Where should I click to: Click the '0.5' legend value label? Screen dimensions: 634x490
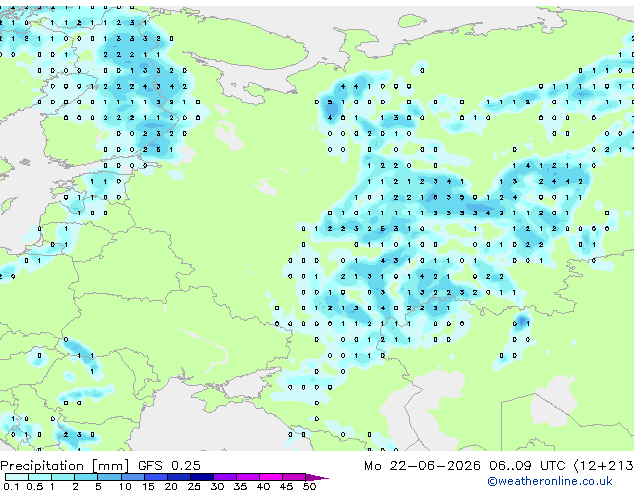(x=34, y=486)
